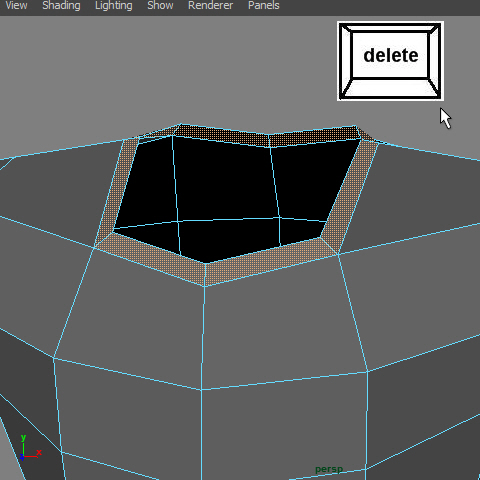Screen dimensions: 480x480
Task: Open the Show menu
Action: click(160, 6)
